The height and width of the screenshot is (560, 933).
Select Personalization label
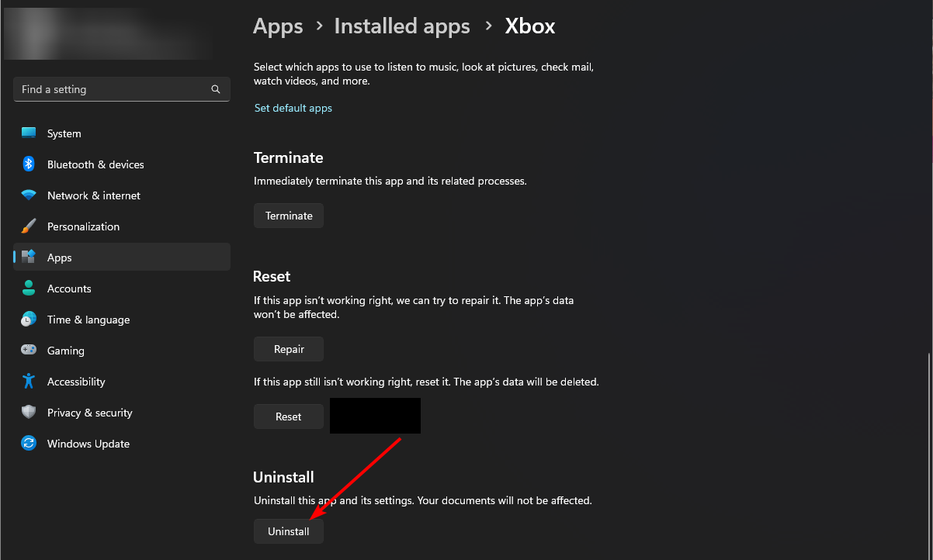click(83, 226)
